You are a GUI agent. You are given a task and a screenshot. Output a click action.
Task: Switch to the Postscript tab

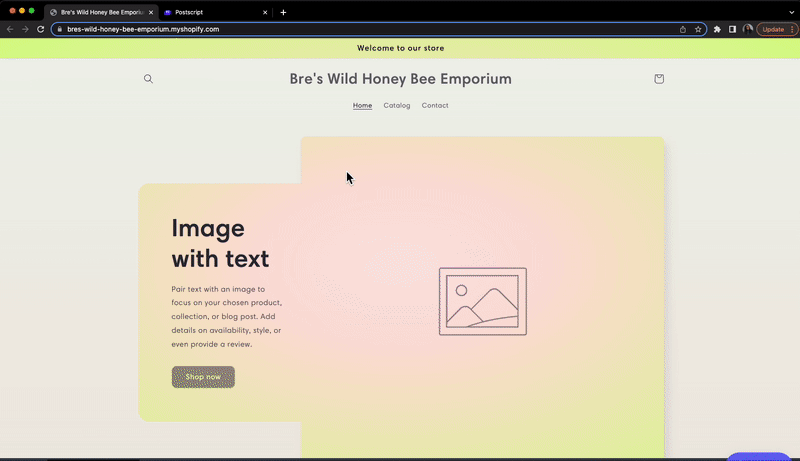pyautogui.click(x=216, y=12)
